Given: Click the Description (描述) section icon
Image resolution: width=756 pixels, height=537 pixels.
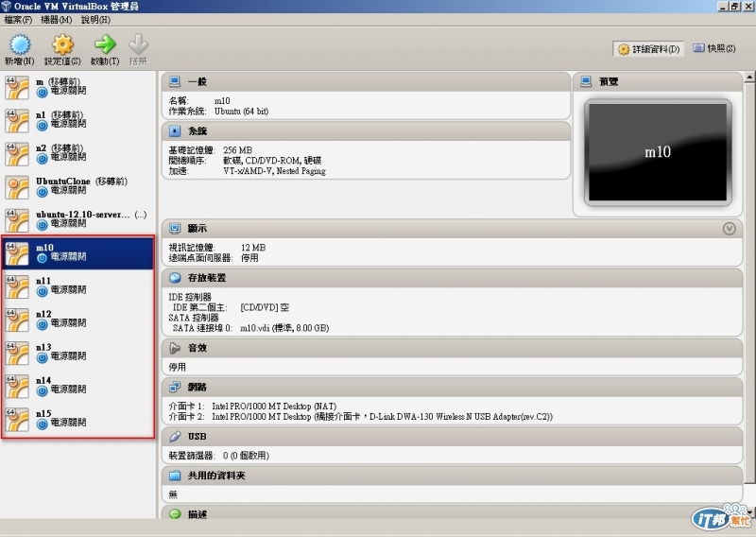Looking at the screenshot, I should pyautogui.click(x=175, y=514).
